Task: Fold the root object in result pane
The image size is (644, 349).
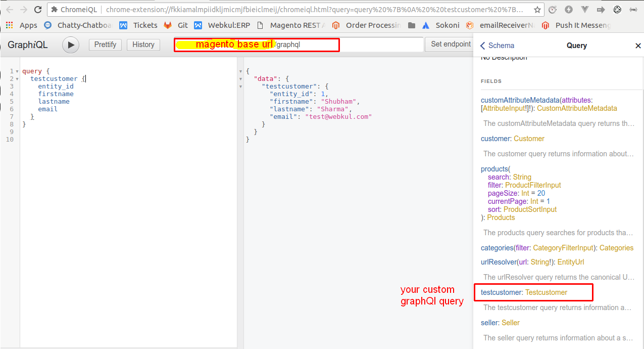Action: [x=240, y=71]
